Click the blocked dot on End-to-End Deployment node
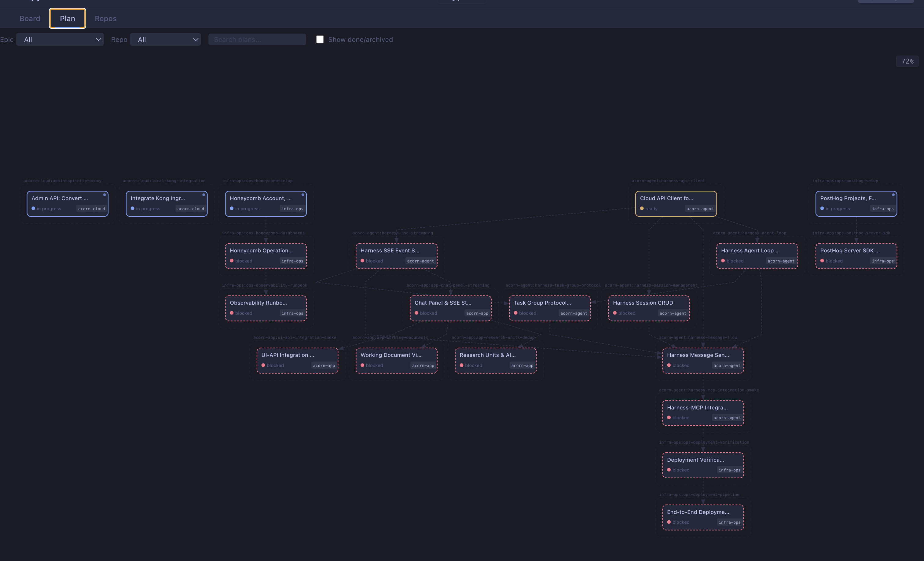This screenshot has width=924, height=561. [669, 522]
